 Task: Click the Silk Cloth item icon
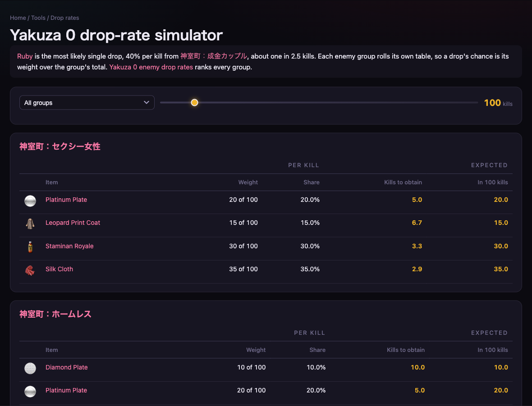(30, 270)
